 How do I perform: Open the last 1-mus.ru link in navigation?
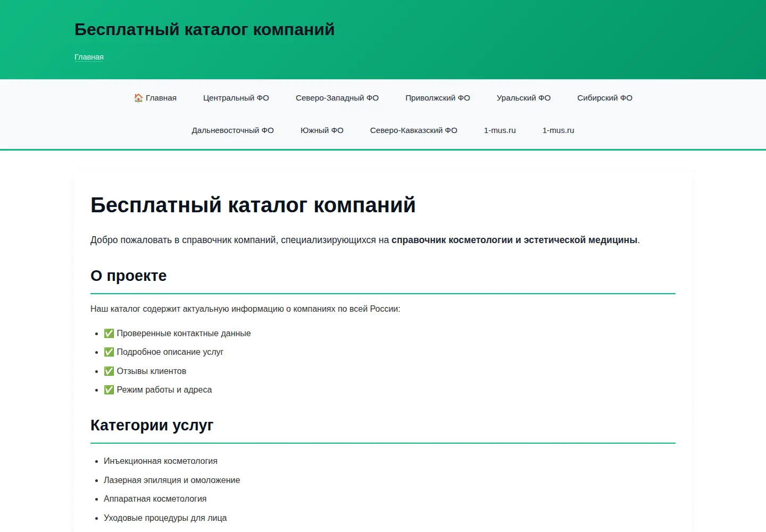click(559, 130)
